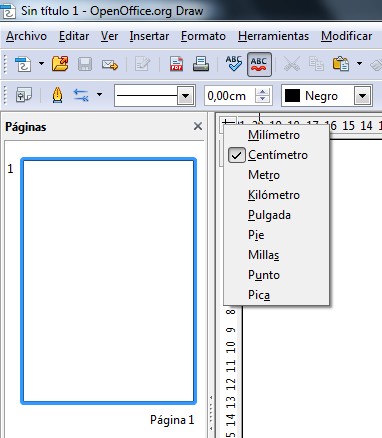Open the Formato menu

click(x=203, y=36)
